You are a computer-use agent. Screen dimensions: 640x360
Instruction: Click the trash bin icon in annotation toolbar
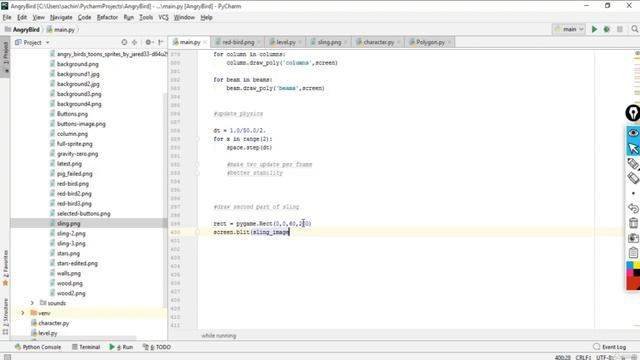tap(633, 223)
